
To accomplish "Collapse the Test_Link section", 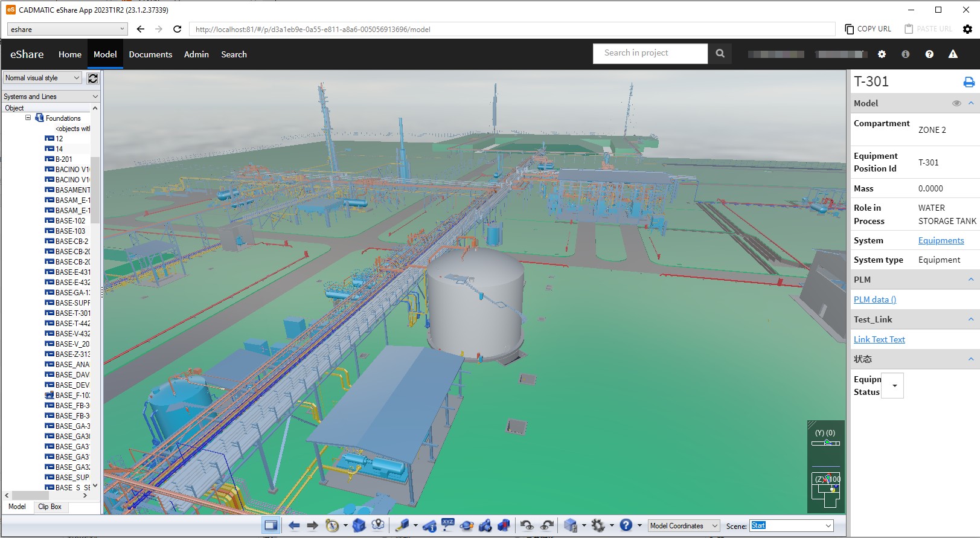I will click(x=971, y=319).
